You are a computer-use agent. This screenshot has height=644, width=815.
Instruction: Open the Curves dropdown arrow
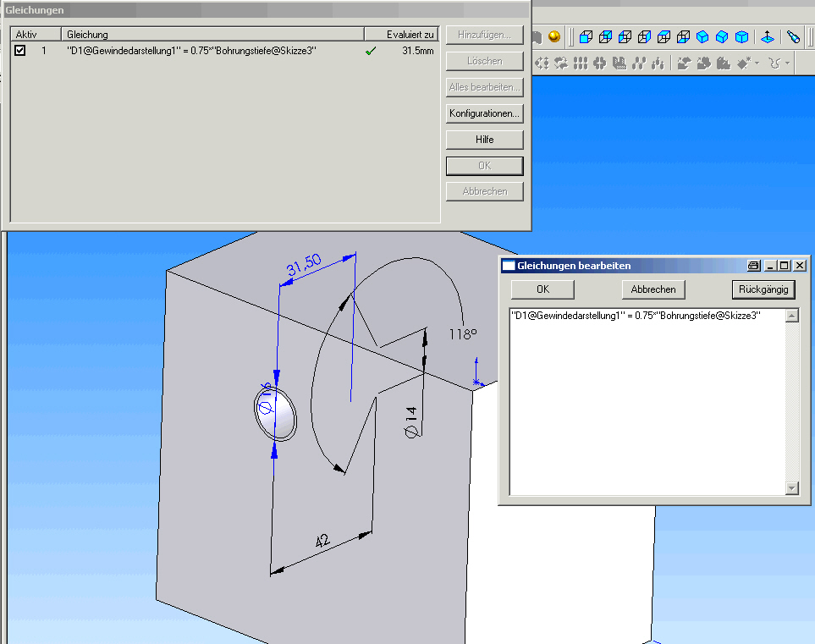[x=787, y=63]
